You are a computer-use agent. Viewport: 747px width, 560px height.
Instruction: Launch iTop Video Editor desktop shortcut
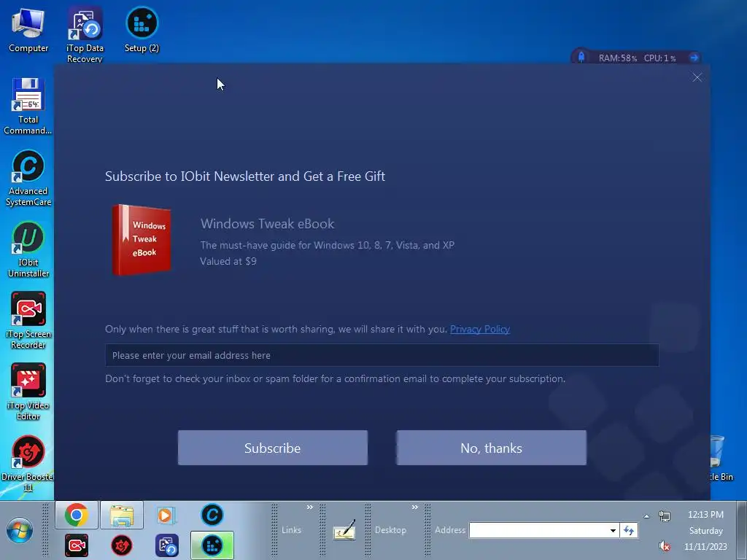coord(28,392)
